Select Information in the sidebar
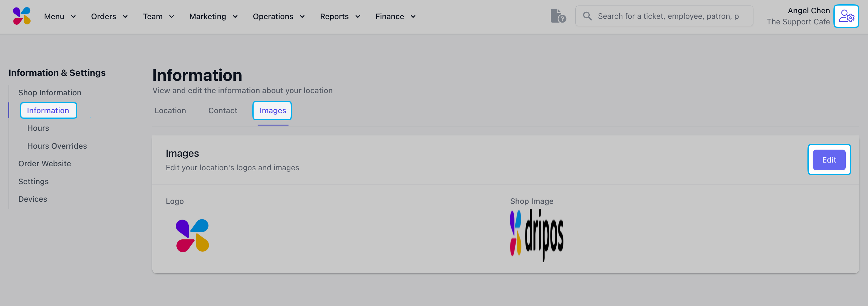868x306 pixels. point(48,110)
